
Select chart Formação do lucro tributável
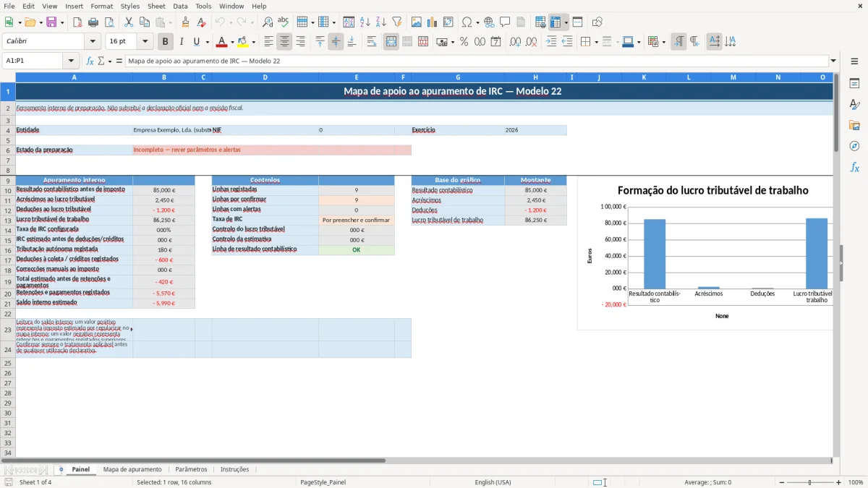pyautogui.click(x=705, y=253)
